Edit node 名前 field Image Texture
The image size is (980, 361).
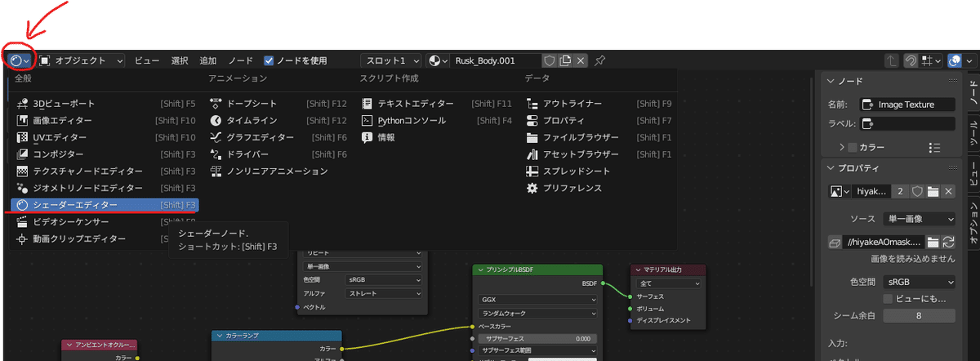907,105
